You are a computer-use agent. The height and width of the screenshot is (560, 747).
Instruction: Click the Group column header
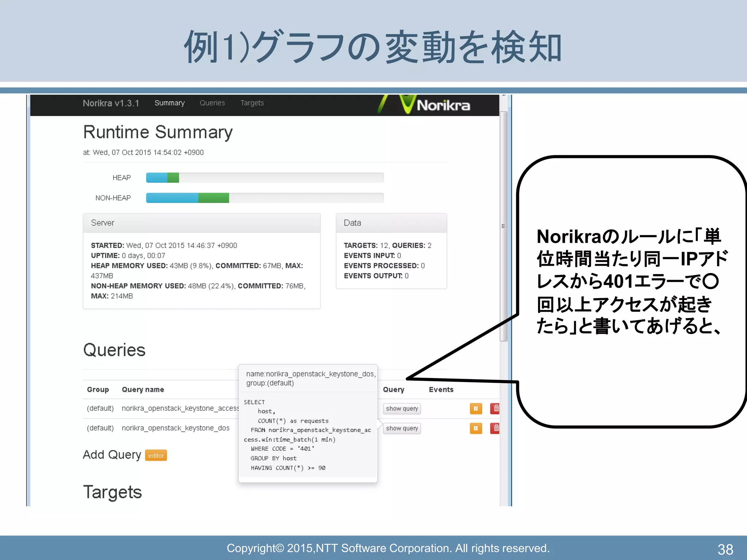coord(98,389)
